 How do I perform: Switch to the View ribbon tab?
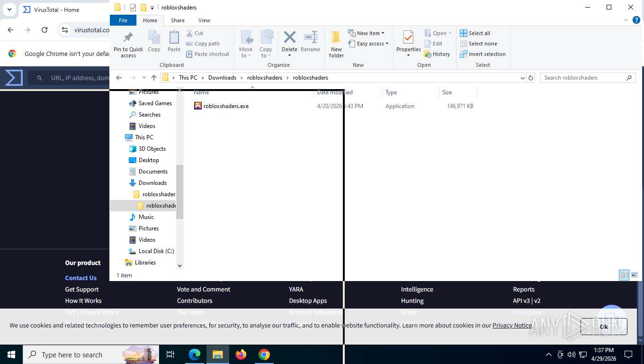pos(204,20)
